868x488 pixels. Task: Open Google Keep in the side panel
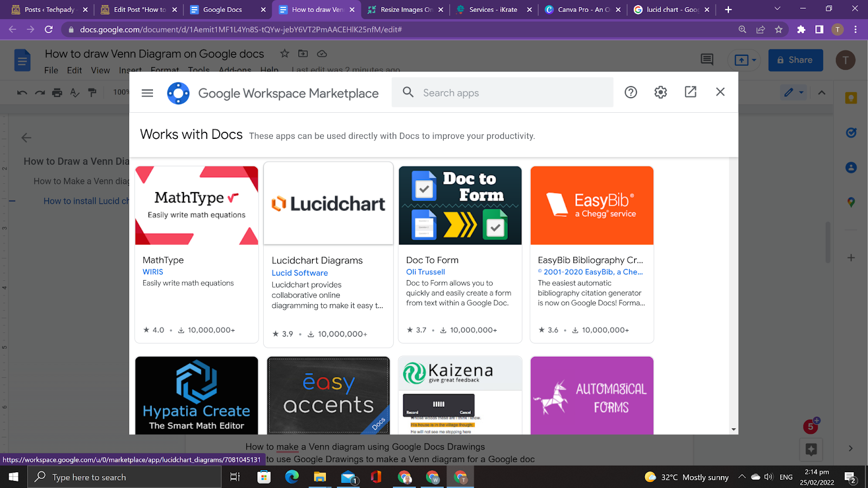pyautogui.click(x=851, y=98)
